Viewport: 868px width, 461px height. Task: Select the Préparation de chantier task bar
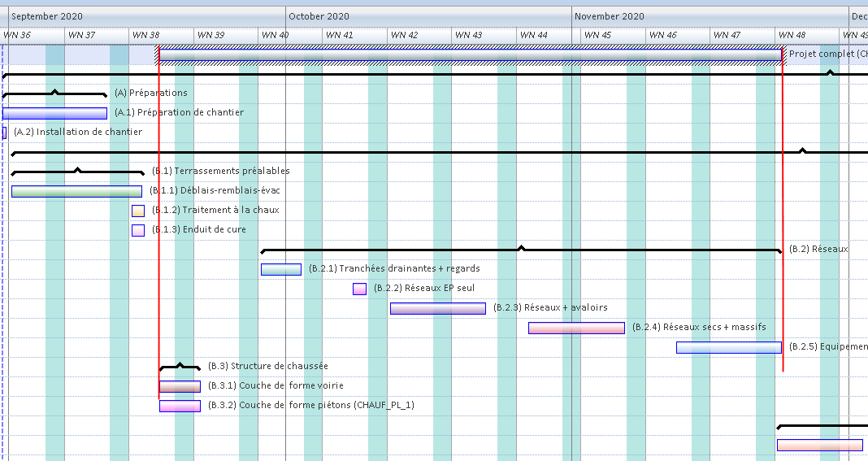pyautogui.click(x=54, y=113)
